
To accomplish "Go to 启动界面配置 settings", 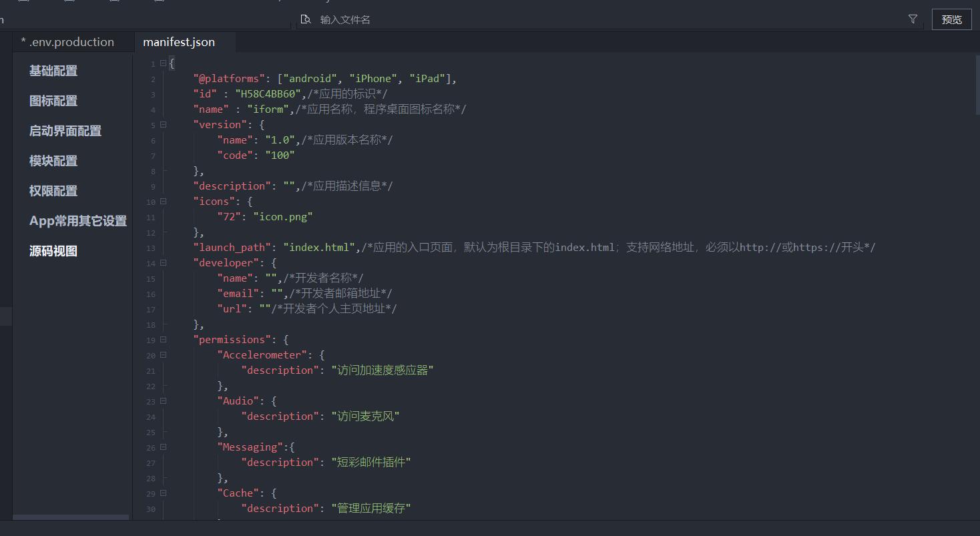I will point(65,131).
